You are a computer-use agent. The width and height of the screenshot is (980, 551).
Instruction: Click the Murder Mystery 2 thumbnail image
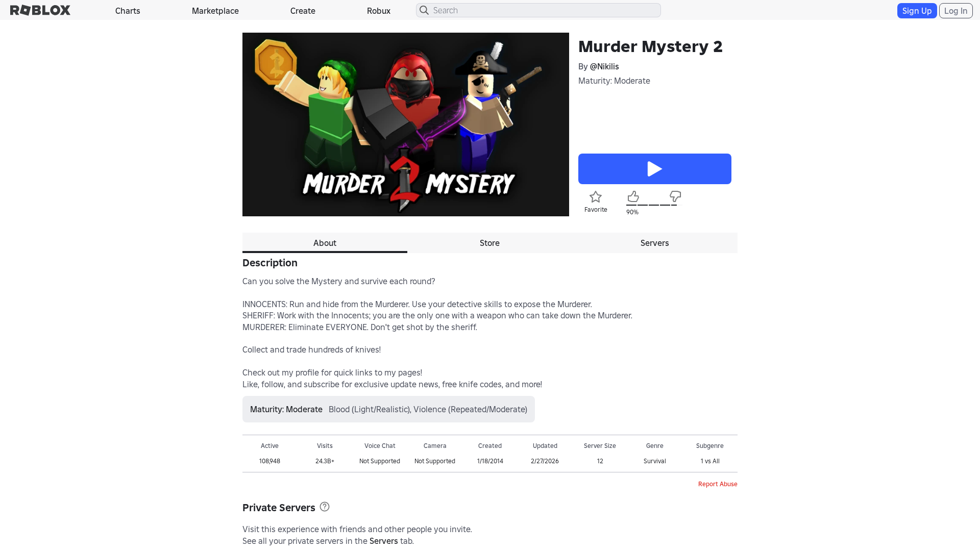point(406,124)
